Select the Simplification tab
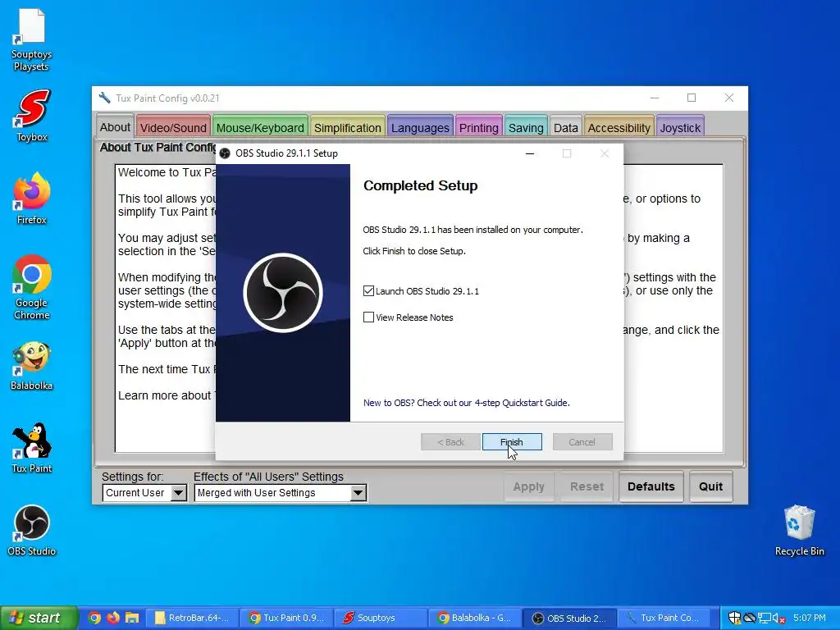This screenshot has height=630, width=840. point(347,127)
